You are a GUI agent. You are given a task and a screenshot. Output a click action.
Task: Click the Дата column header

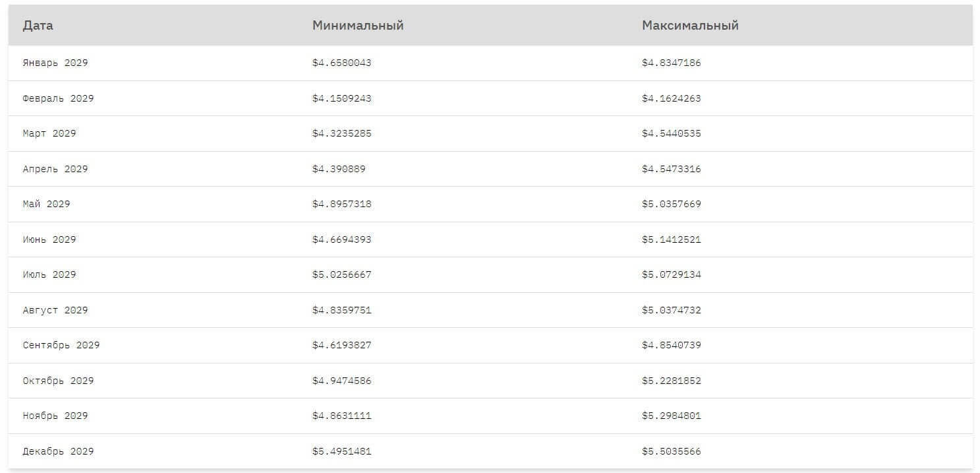[x=38, y=26]
